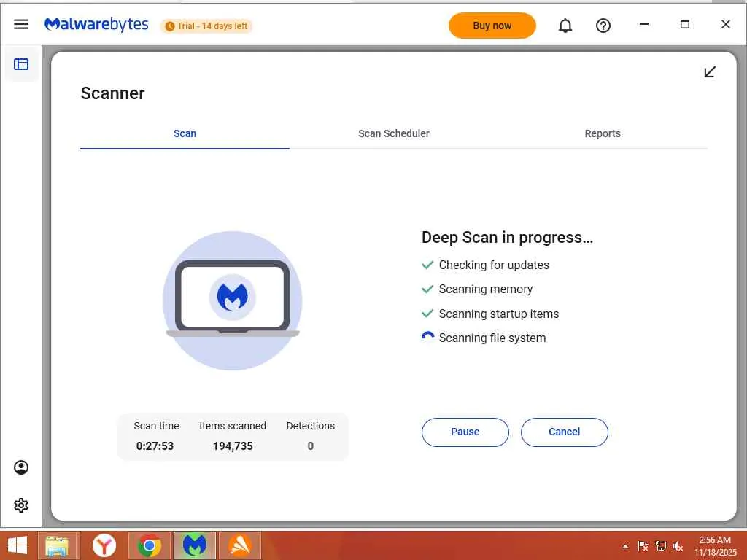Click the Detections count 0
This screenshot has width=747, height=560.
click(x=311, y=446)
